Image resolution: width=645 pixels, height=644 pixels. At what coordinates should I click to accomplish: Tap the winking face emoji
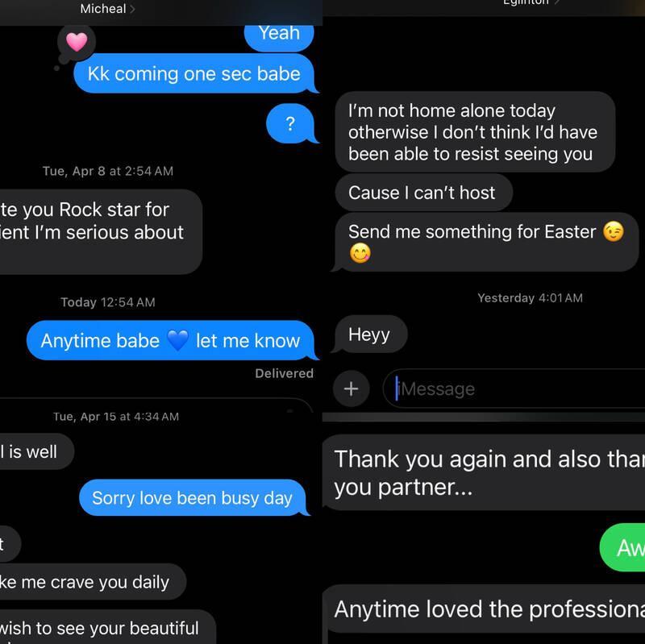(x=614, y=231)
